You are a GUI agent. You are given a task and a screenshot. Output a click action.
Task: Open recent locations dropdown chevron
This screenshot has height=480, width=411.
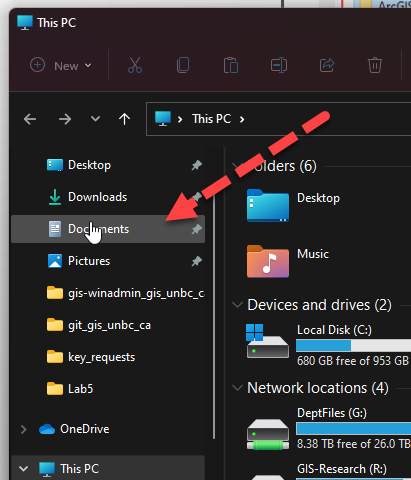(x=95, y=119)
